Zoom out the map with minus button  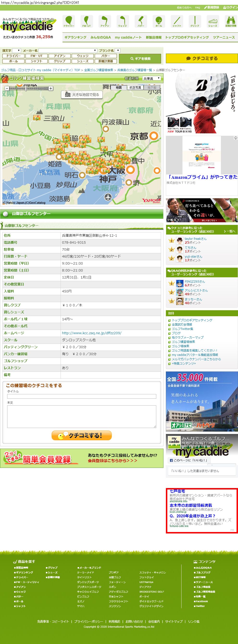tap(7, 88)
